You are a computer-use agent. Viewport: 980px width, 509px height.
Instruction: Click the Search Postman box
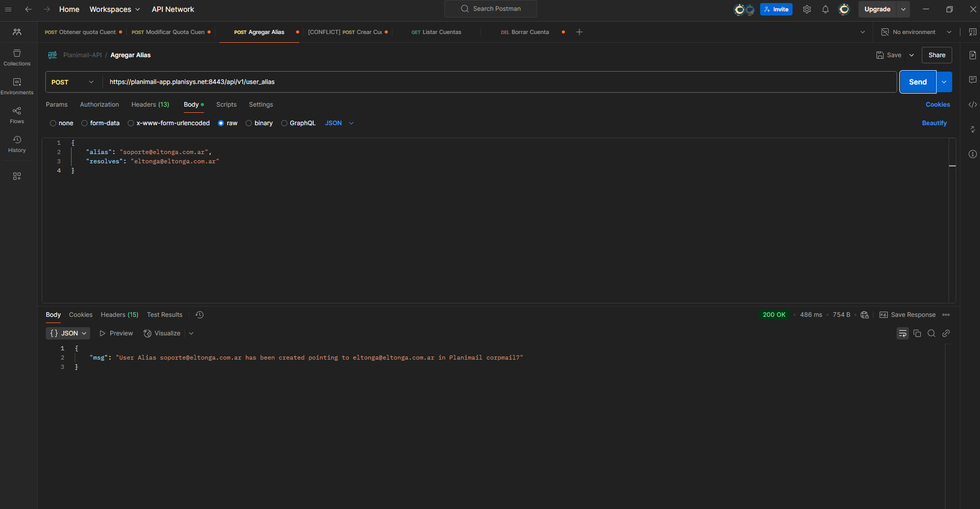point(491,9)
